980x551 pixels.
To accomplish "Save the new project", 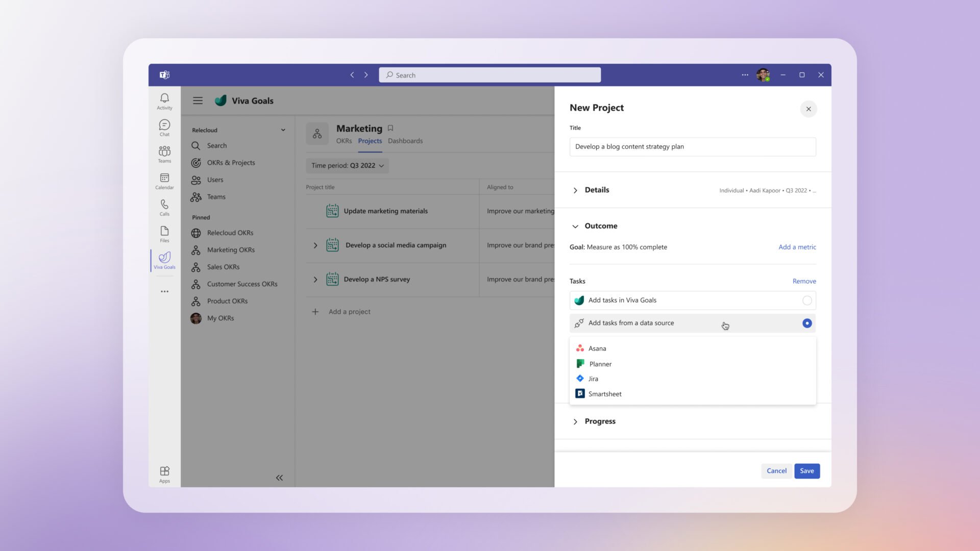I will (807, 471).
